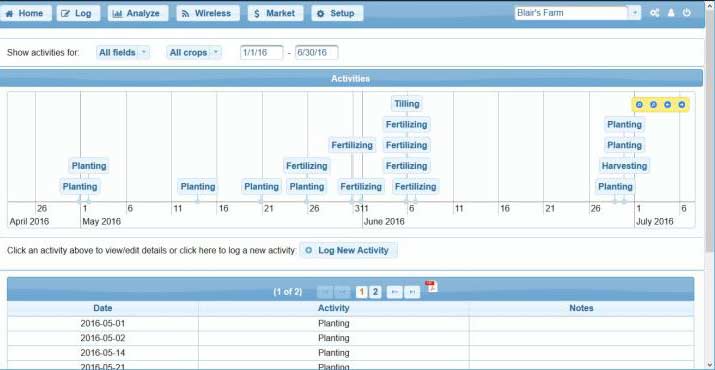This screenshot has width=715, height=370.
Task: Expand the All fields dropdown
Action: point(123,52)
